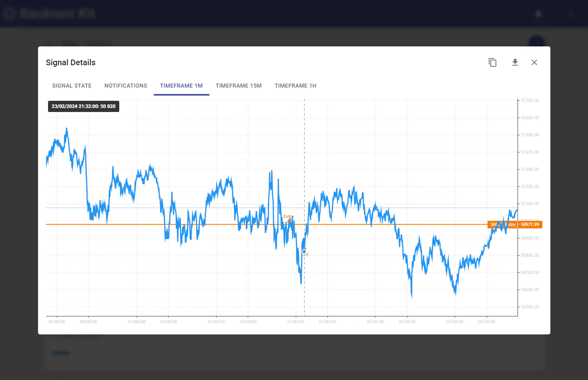The height and width of the screenshot is (380, 588).
Task: Switch to the Timeframe 15M tab
Action: [239, 86]
